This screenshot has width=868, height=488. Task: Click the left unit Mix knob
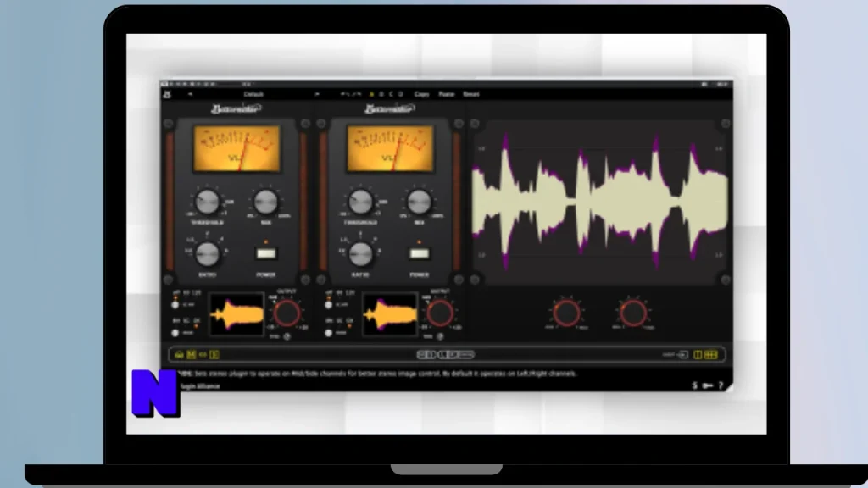[265, 202]
